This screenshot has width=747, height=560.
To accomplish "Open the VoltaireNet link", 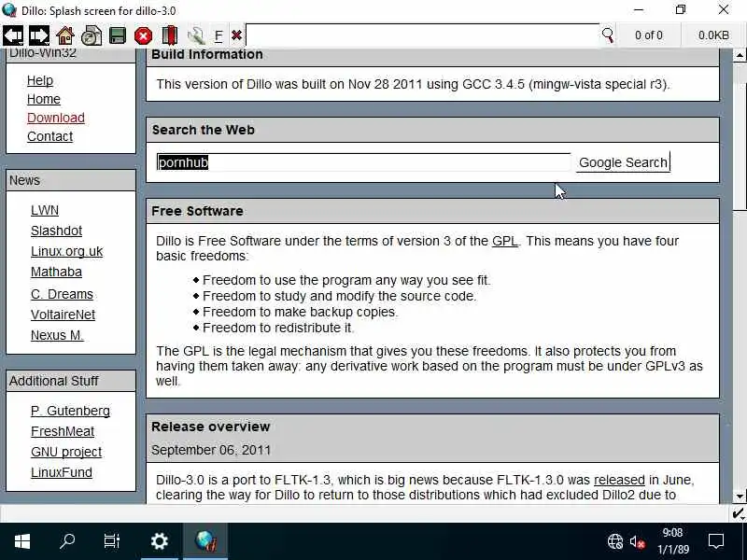I will coord(63,315).
